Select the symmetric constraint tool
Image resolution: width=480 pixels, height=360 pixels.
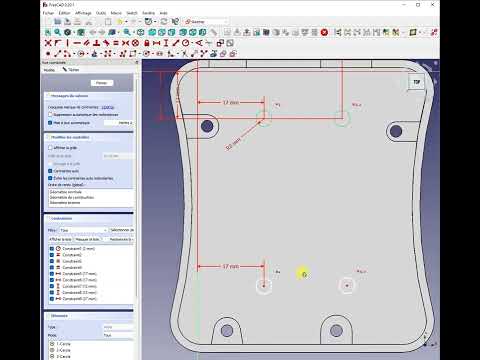125,43
